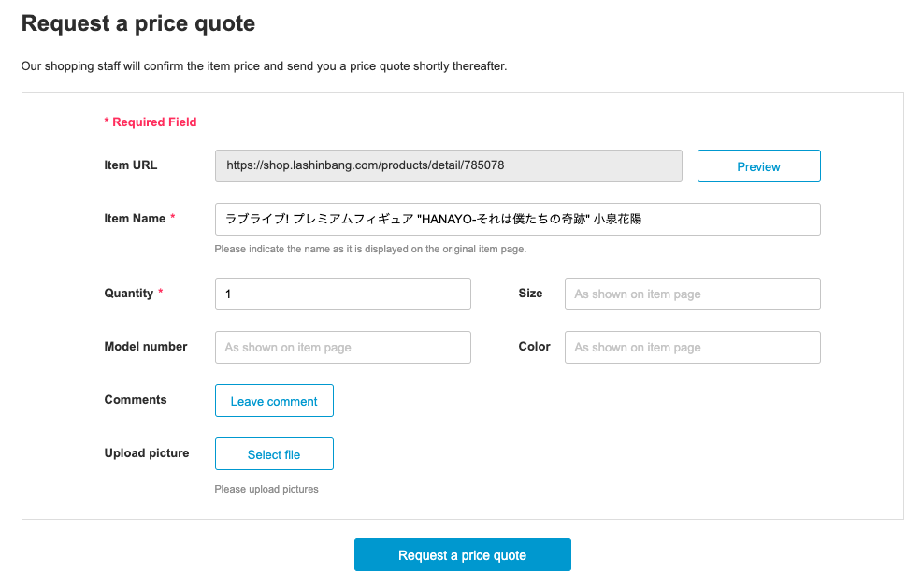Focus the Item Name text field

(517, 219)
